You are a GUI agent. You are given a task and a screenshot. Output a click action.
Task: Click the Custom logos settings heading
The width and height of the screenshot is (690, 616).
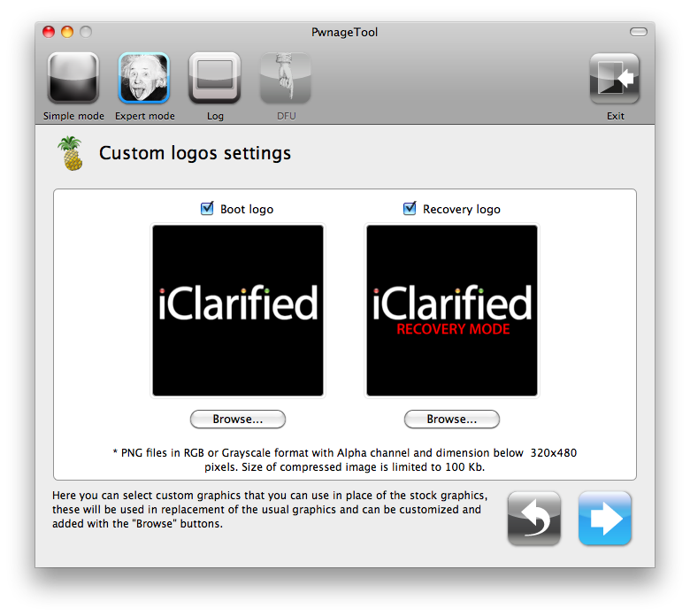(x=195, y=153)
